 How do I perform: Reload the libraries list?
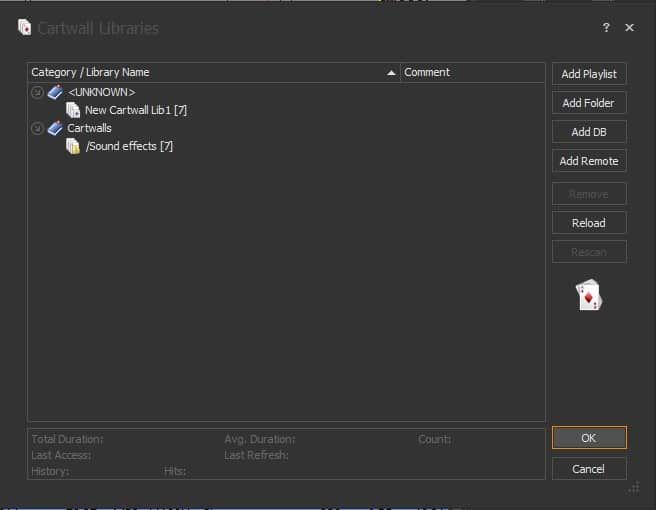click(589, 223)
